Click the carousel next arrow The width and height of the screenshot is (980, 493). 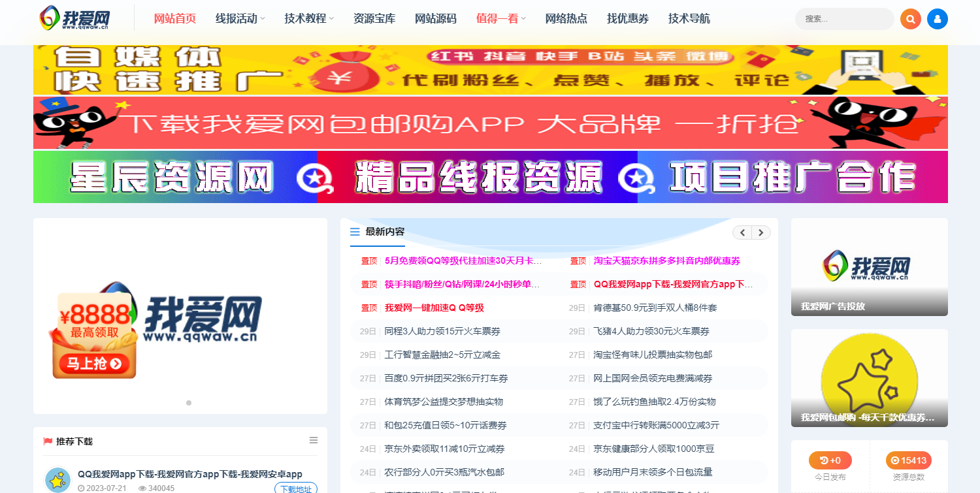pos(761,232)
